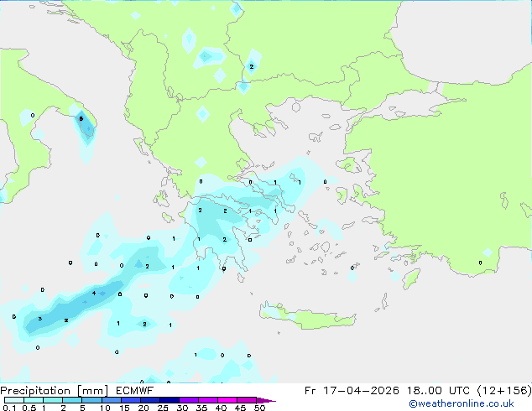The height and width of the screenshot is (411, 532).
Task: Click the '2' value near the Bulgarian border
Action: tap(252, 66)
